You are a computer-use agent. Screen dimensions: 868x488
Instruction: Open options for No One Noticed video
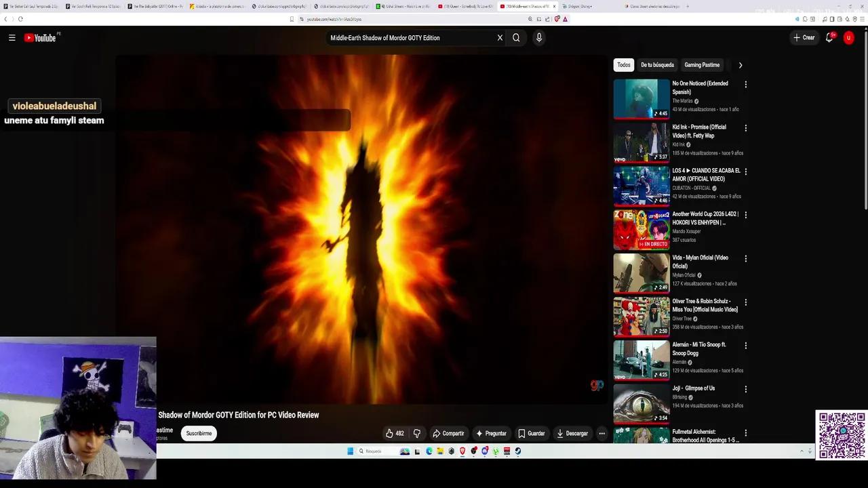tap(745, 85)
